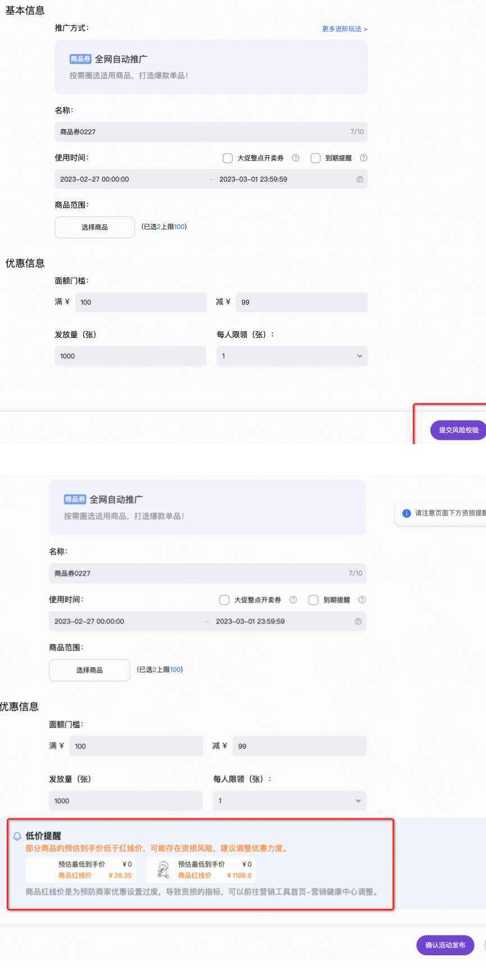The image size is (486, 980).
Task: Open 每人限领 dropdown in lower screenshot
Action: point(290,801)
